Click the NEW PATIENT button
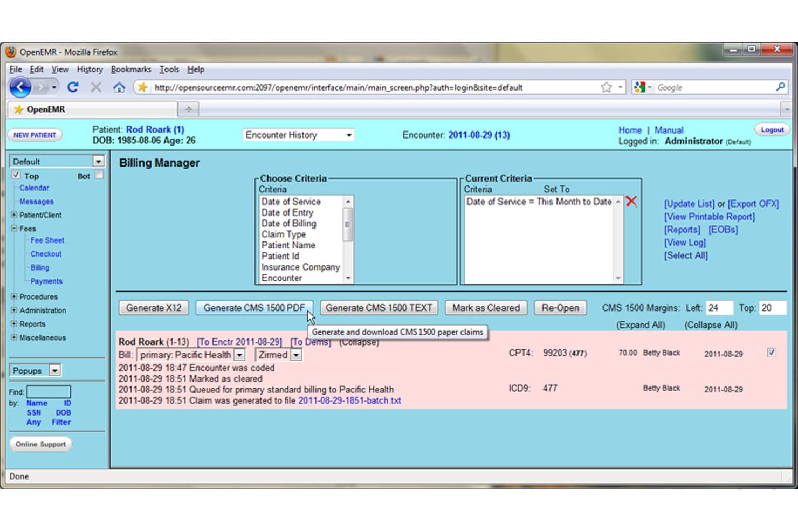 click(x=35, y=135)
